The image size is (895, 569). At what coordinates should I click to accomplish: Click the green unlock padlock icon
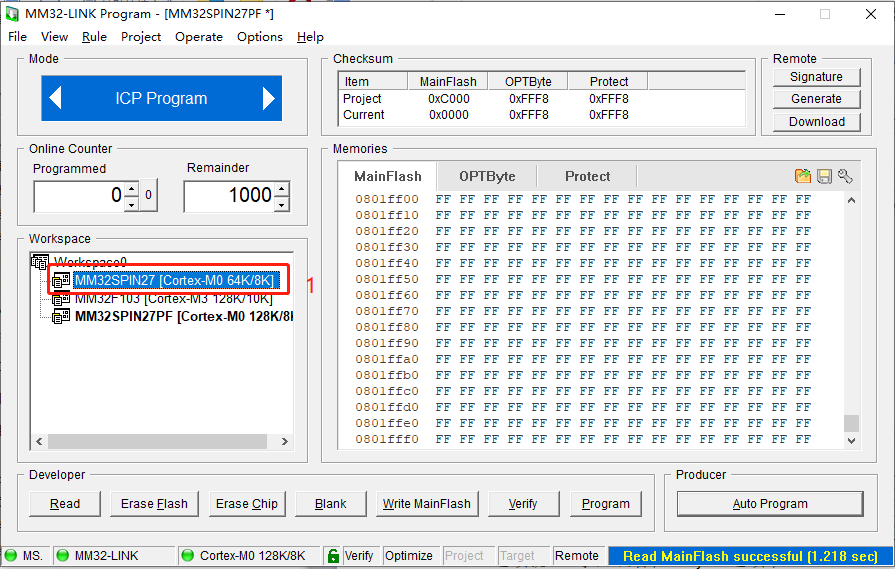tap(333, 555)
